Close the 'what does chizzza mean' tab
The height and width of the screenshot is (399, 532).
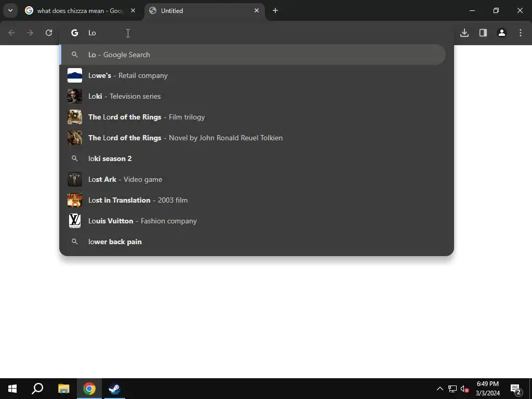click(133, 10)
